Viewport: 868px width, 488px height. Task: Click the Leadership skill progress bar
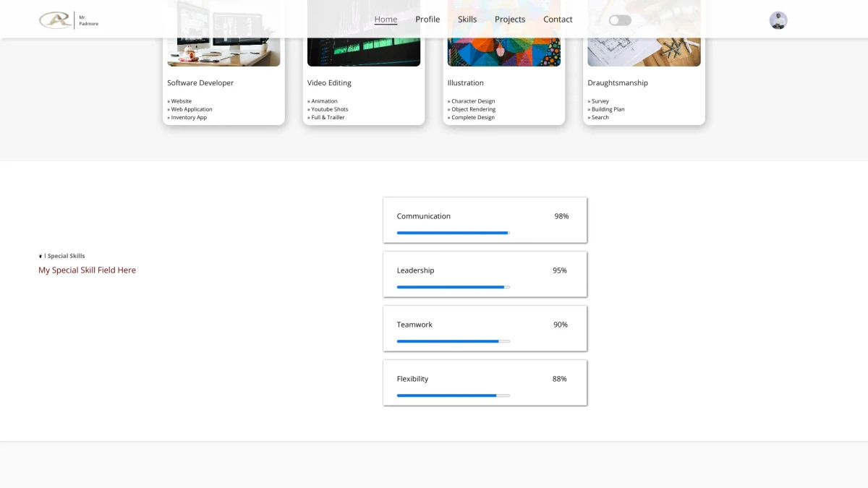click(453, 287)
